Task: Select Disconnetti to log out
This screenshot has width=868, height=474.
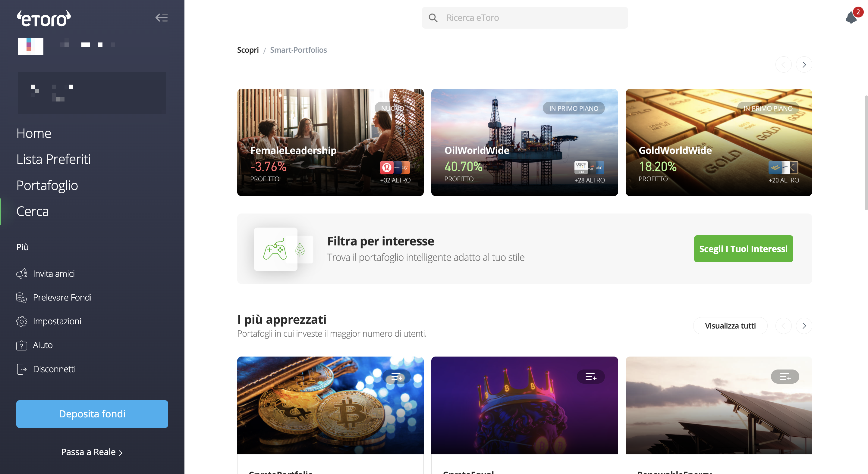Action: [54, 369]
